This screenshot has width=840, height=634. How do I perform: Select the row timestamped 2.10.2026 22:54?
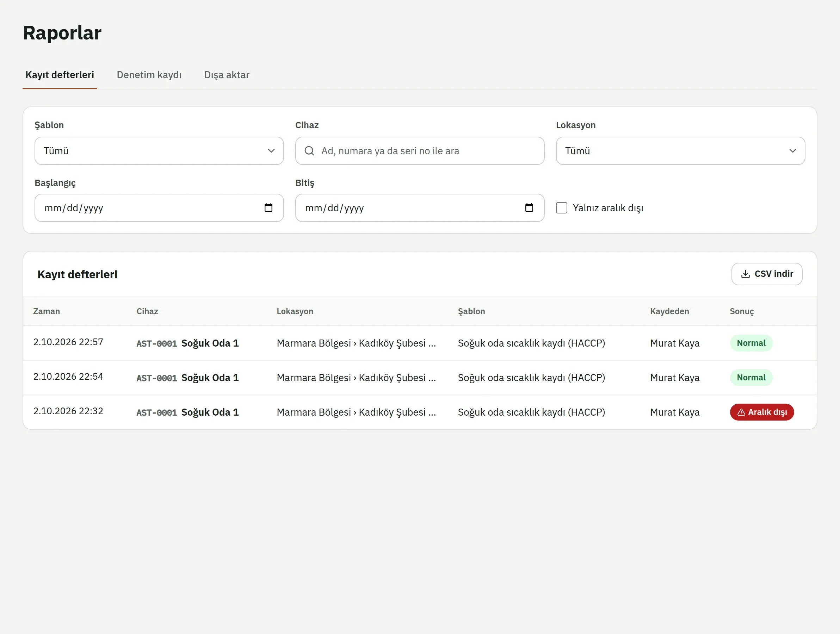420,378
